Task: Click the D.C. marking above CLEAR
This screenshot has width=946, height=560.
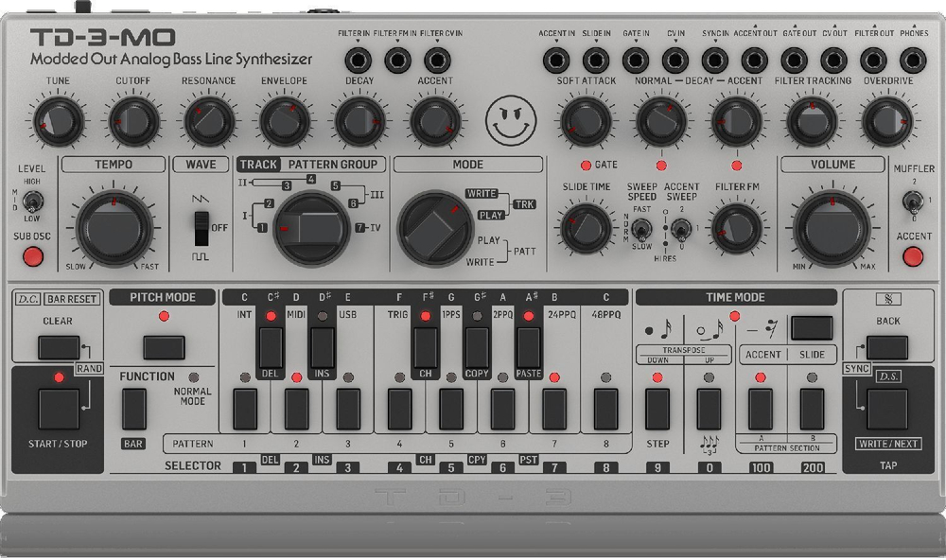Action: click(x=27, y=299)
